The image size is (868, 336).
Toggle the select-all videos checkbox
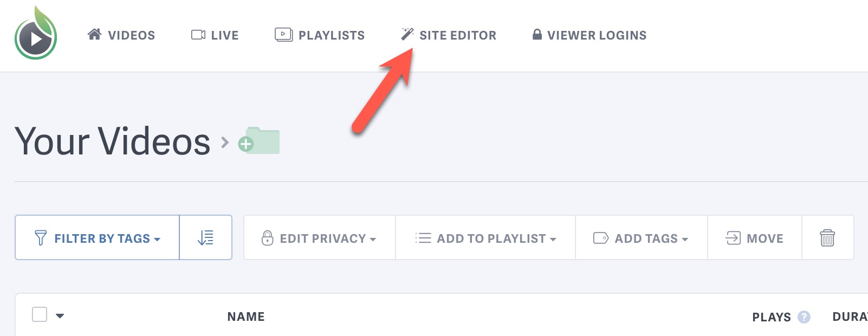[38, 313]
